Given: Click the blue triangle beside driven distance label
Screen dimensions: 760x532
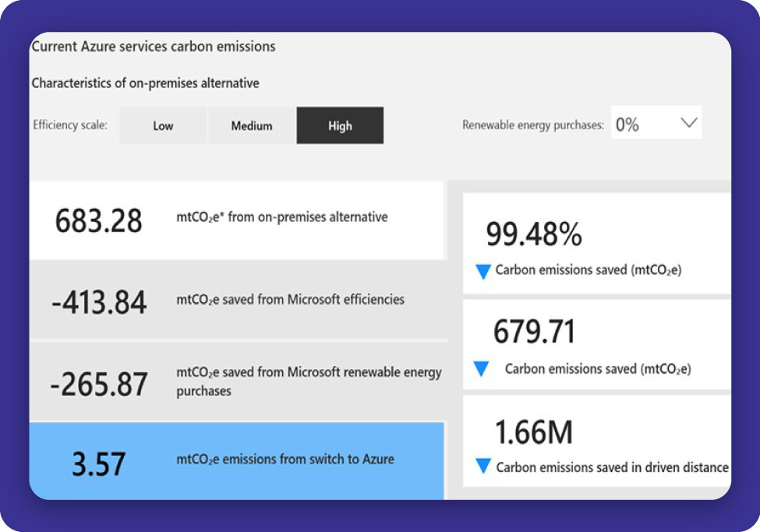Looking at the screenshot, I should (483, 466).
